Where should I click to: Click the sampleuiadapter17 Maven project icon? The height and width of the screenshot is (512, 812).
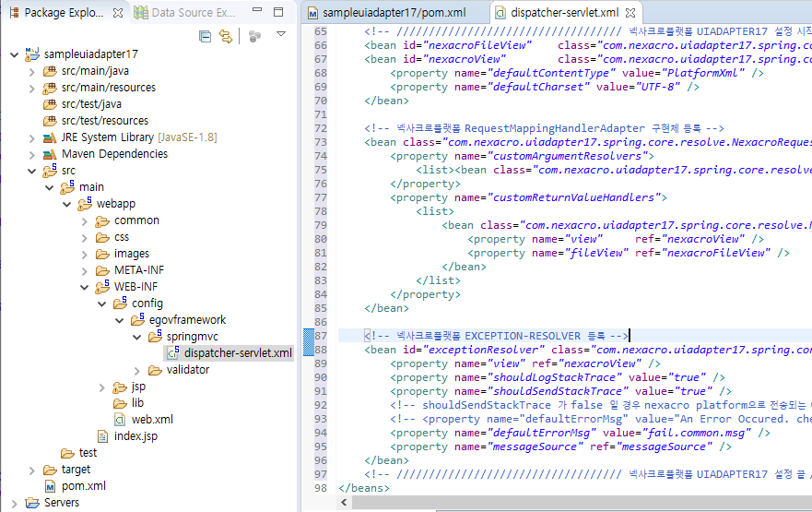pos(31,54)
